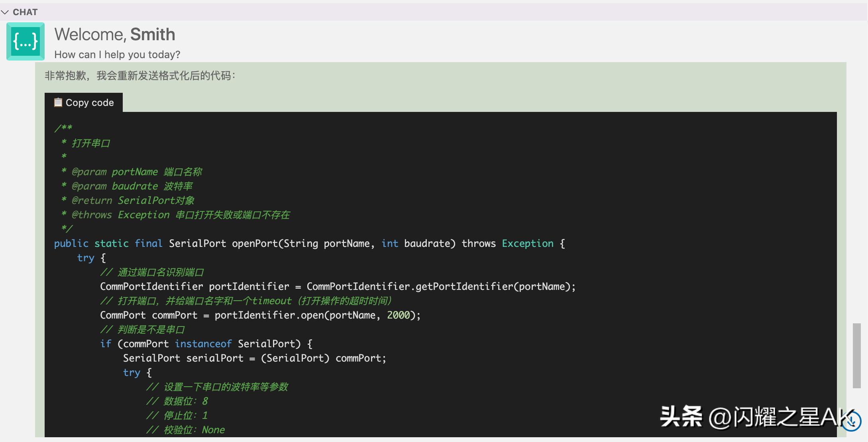Viewport: 868px width, 442px height.
Task: Click the try keyword inside the code
Action: coord(86,258)
